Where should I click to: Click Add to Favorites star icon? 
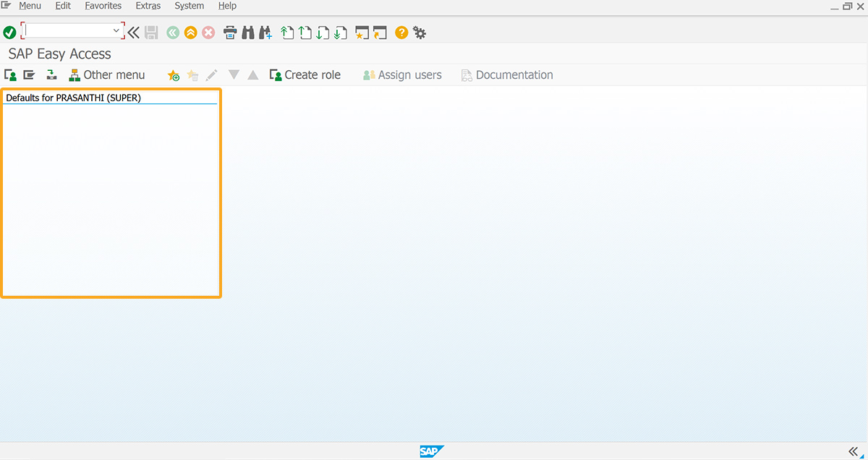coord(174,75)
